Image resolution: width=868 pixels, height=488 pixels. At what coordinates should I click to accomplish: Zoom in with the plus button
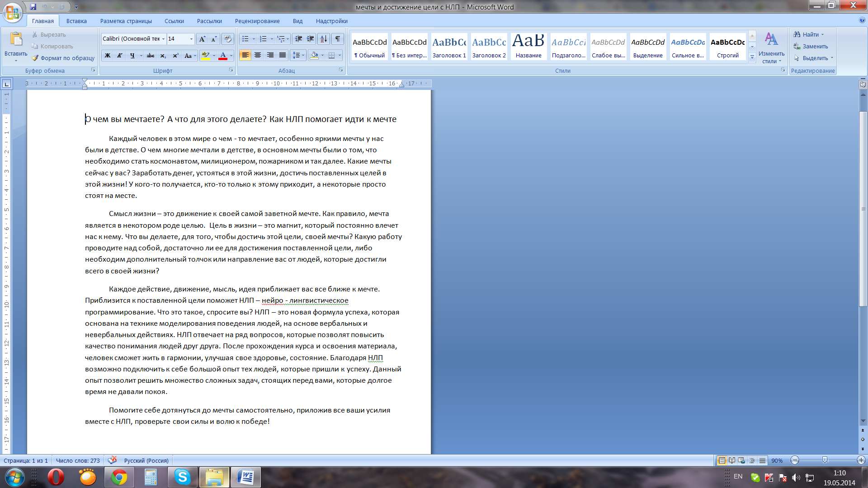(x=861, y=460)
